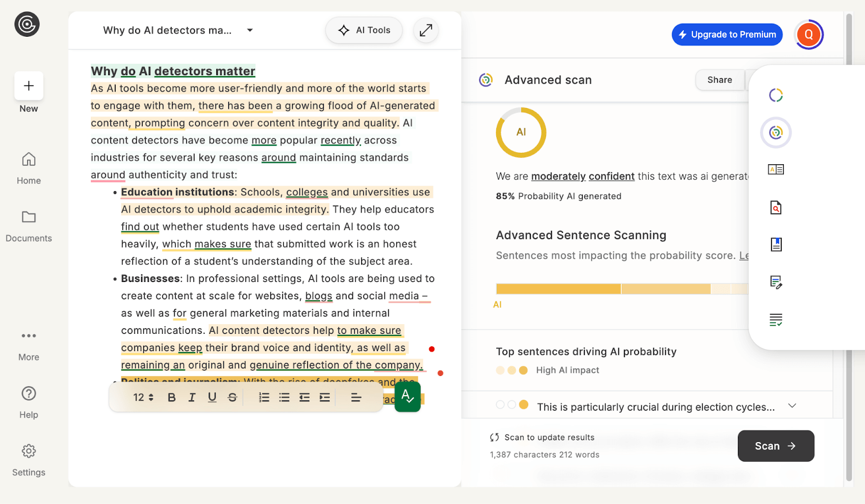Viewport: 865px width, 504px height.
Task: Click the Advanced scan logo icon
Action: pos(485,80)
